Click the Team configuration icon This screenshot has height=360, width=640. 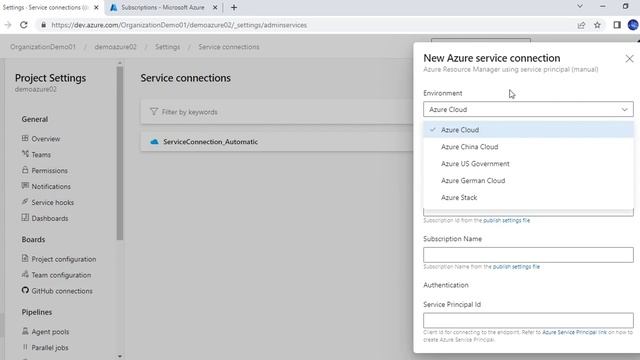coord(25,275)
